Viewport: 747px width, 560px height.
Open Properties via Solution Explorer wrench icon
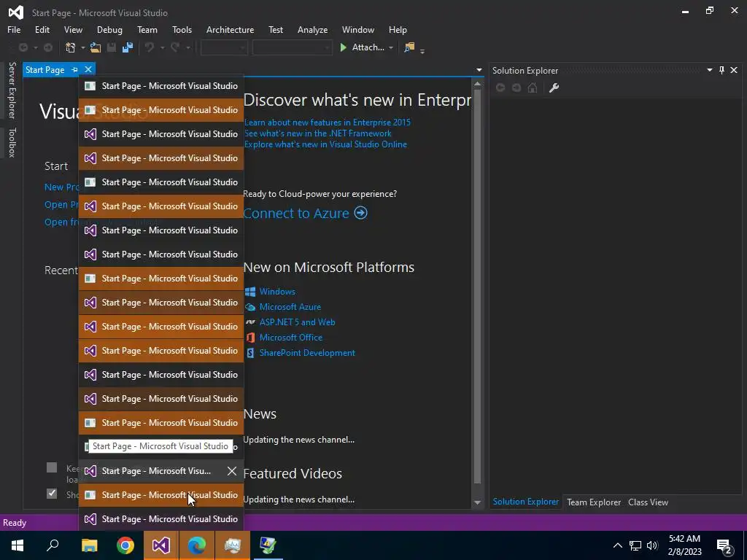click(554, 87)
